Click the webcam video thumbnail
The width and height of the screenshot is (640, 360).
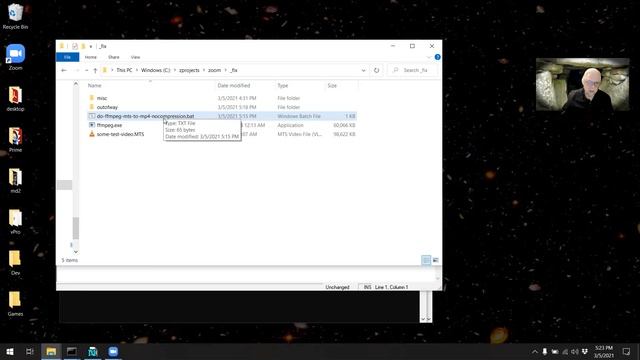(x=582, y=84)
